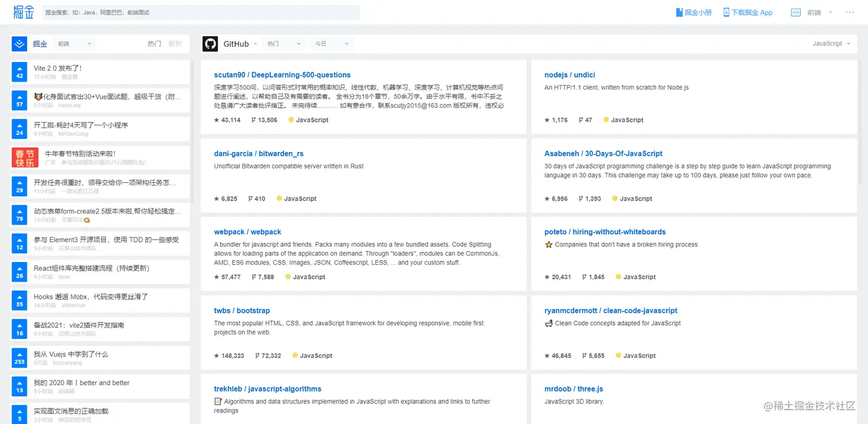Viewport: 868px width, 424px height.
Task: Open the three-dot more menu
Action: 850,12
